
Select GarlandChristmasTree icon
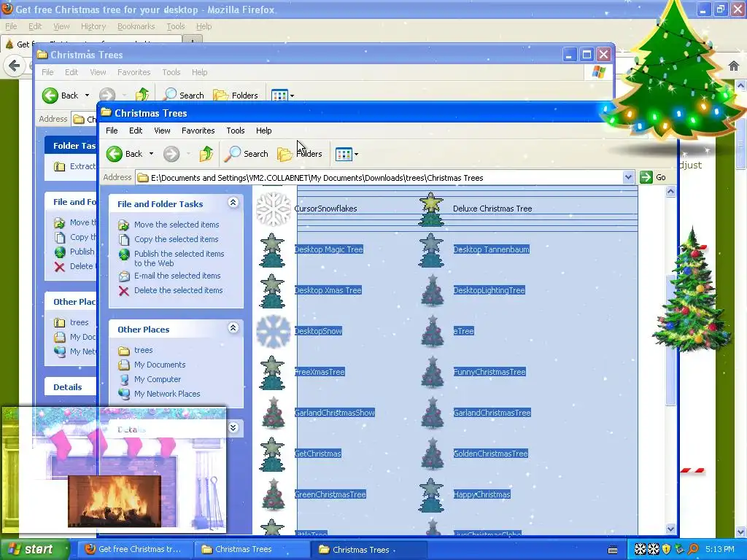(x=432, y=413)
